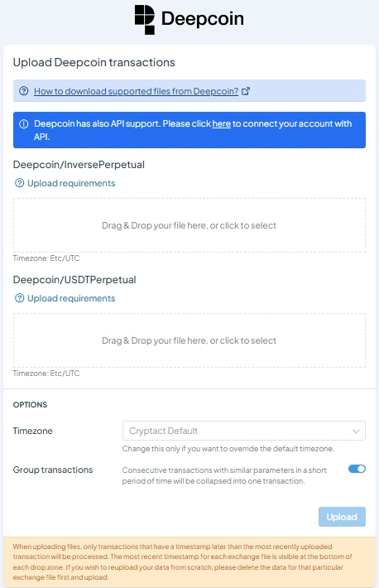The width and height of the screenshot is (379, 588).
Task: Click the Deepcoin logo icon
Action: tap(144, 20)
